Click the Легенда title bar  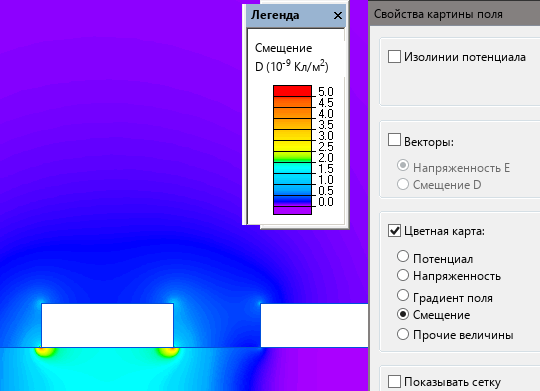[296, 16]
